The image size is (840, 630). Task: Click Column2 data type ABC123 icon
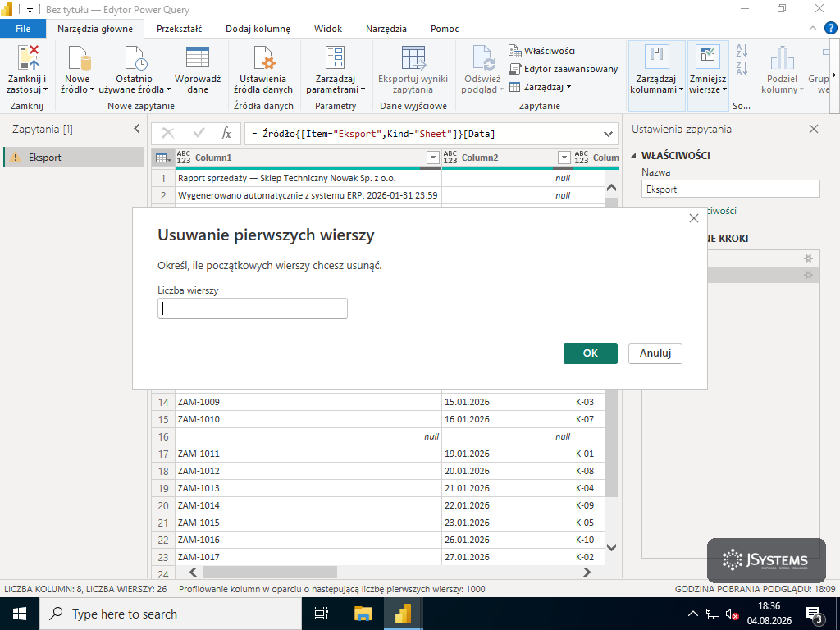(450, 157)
